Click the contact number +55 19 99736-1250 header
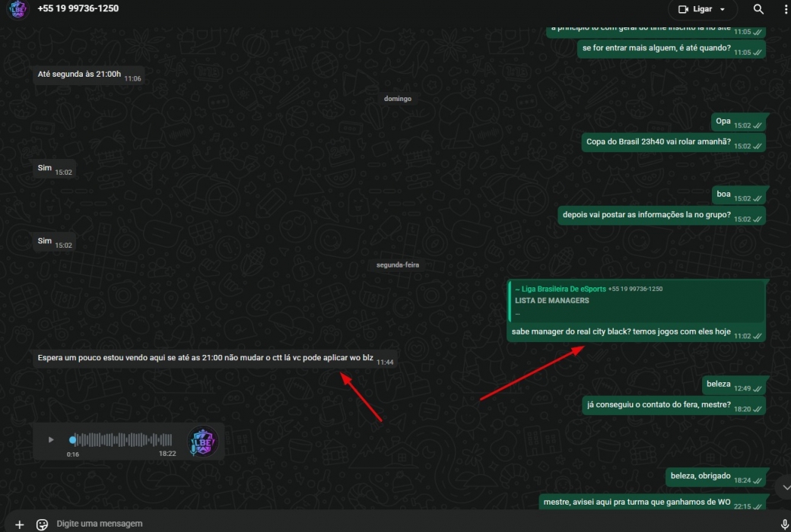The width and height of the screenshot is (791, 532). point(78,9)
